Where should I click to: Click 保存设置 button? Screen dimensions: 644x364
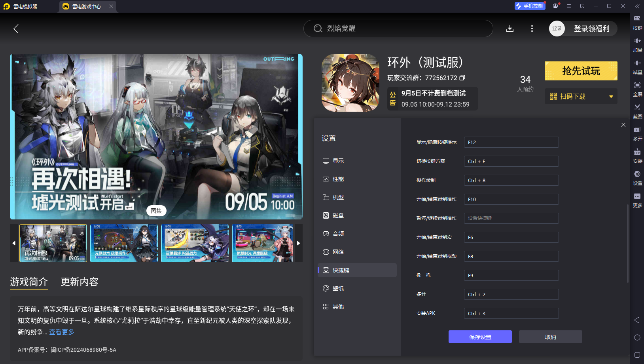[480, 337]
